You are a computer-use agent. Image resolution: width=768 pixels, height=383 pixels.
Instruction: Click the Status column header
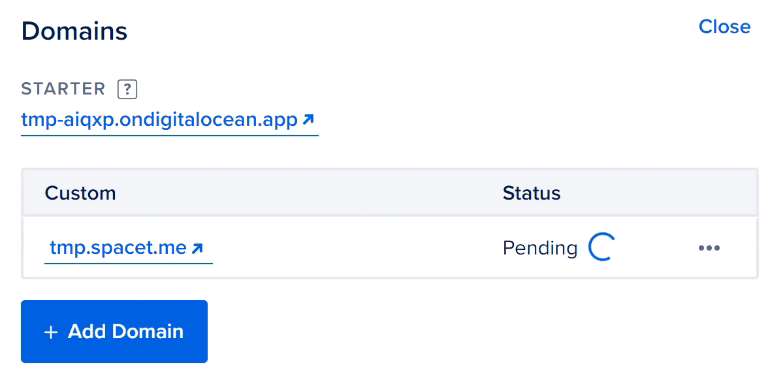pyautogui.click(x=531, y=193)
